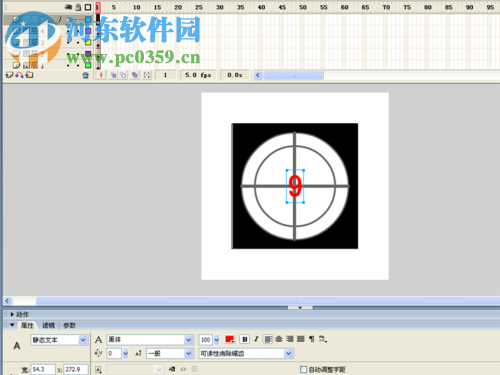The width and height of the screenshot is (500, 375).
Task: Click the stage horizontal scrollbar left arrow
Action: click(7, 301)
